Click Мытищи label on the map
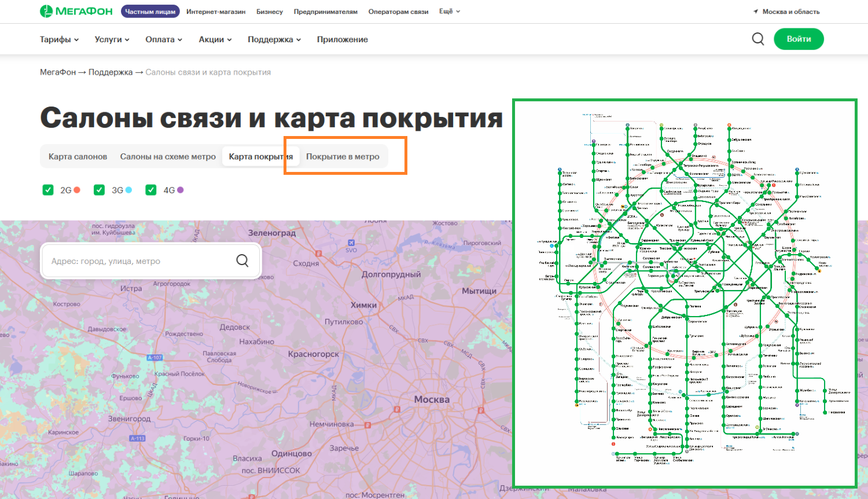 click(x=479, y=291)
